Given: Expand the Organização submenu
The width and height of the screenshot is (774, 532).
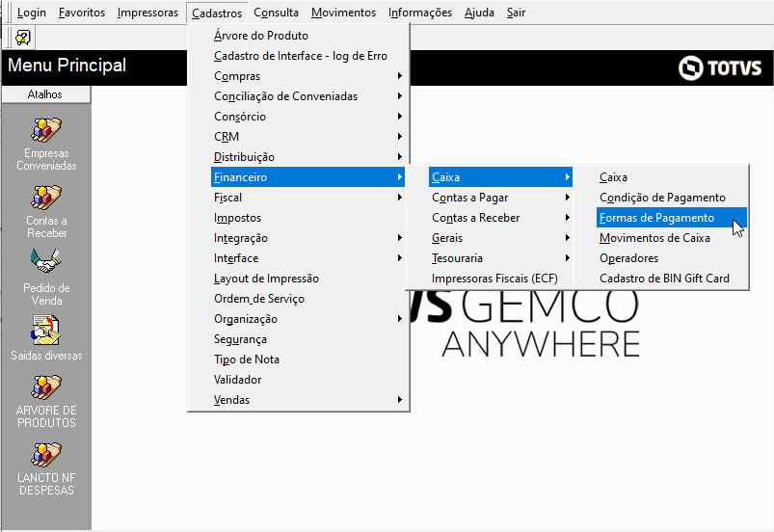Looking at the screenshot, I should point(308,319).
